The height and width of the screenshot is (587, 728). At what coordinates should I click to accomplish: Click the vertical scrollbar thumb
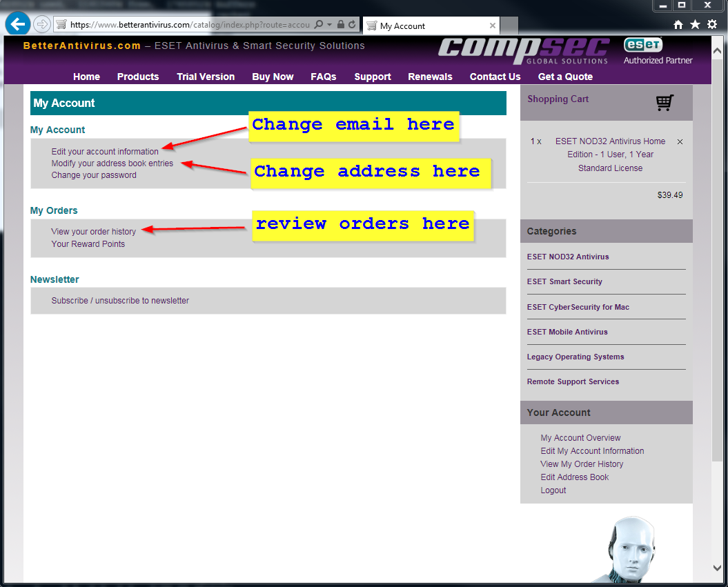point(718,260)
